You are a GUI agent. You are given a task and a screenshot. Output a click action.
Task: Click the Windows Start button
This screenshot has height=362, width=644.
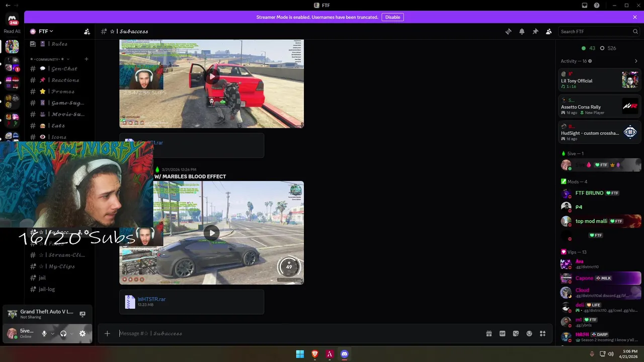300,354
